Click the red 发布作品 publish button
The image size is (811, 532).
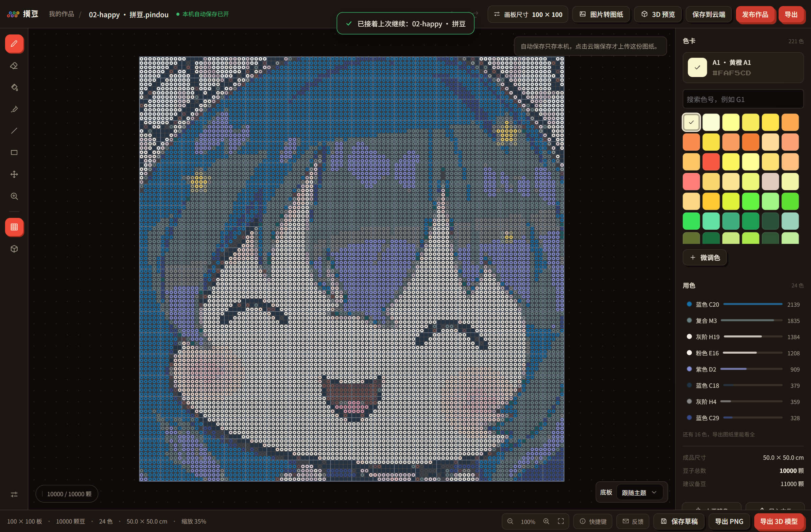click(x=755, y=14)
